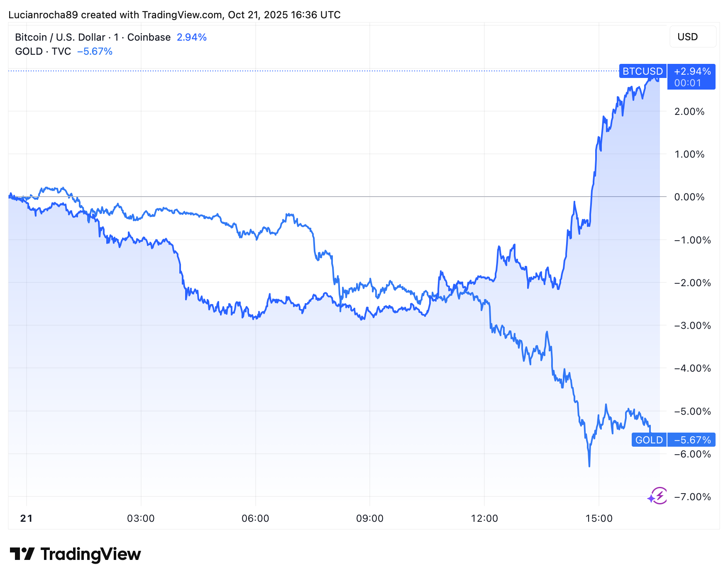Click the −5.67% value in the legend
This screenshot has height=579, width=728.
[95, 51]
